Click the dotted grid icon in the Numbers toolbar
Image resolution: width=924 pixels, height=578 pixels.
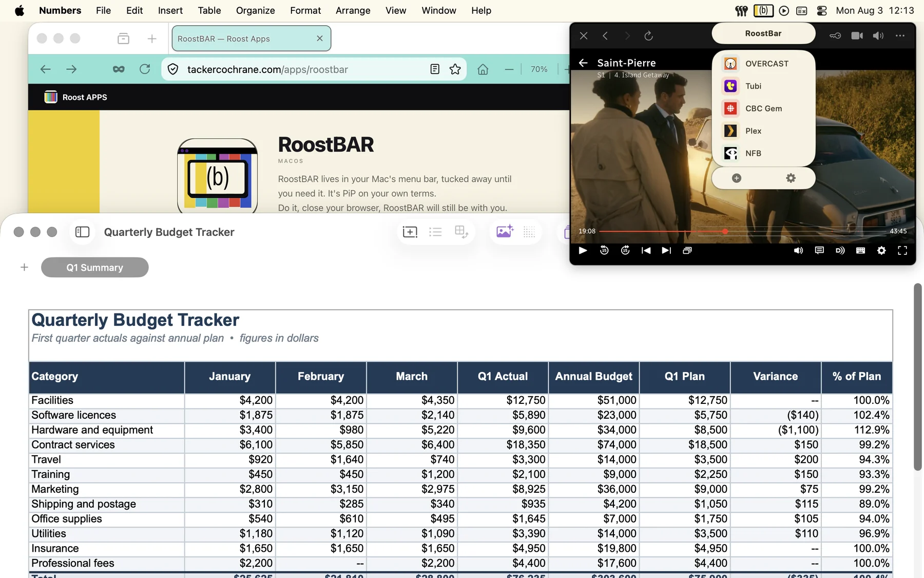pyautogui.click(x=529, y=232)
